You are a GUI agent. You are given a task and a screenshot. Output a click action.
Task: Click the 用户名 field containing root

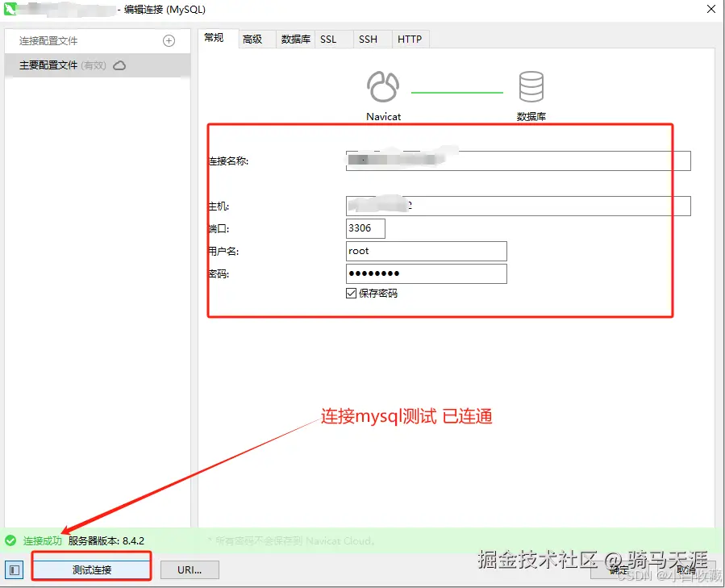[x=427, y=251]
